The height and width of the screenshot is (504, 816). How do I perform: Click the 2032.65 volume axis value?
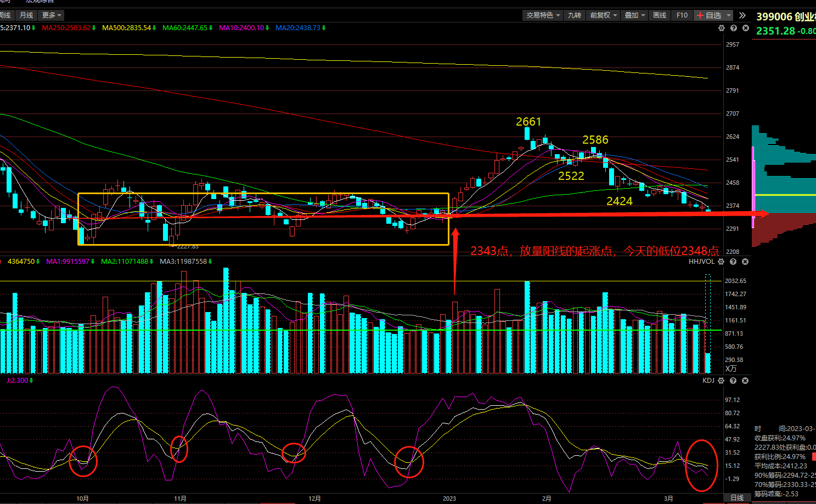735,281
